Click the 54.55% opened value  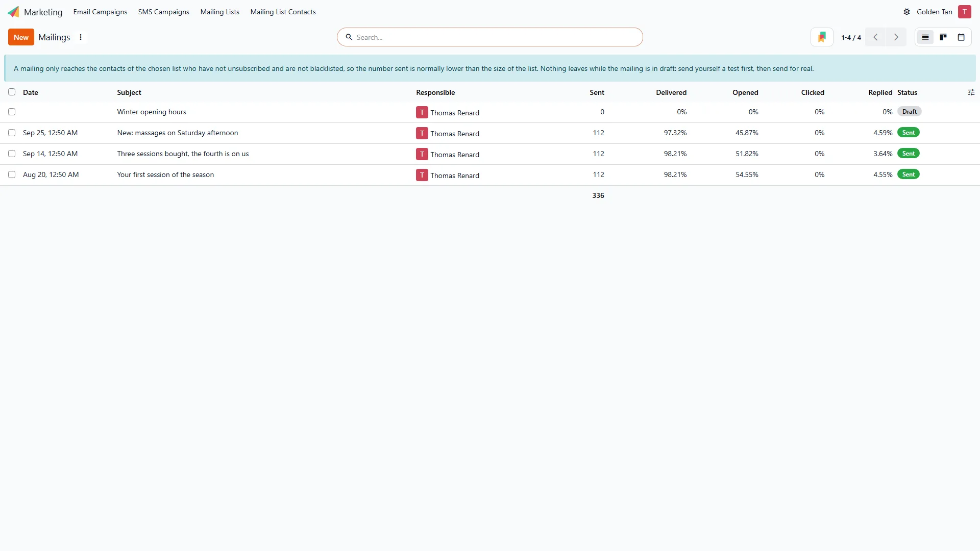click(x=747, y=174)
